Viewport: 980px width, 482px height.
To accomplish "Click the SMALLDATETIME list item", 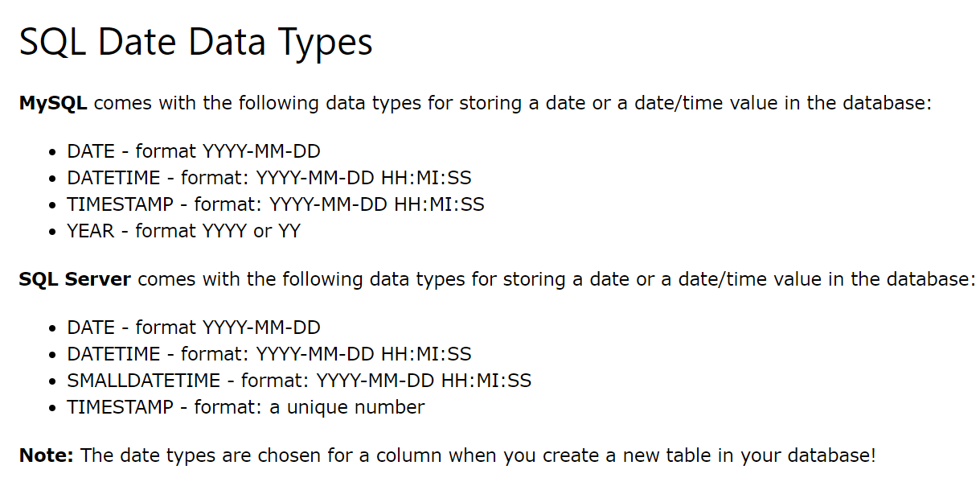I will coord(299,381).
